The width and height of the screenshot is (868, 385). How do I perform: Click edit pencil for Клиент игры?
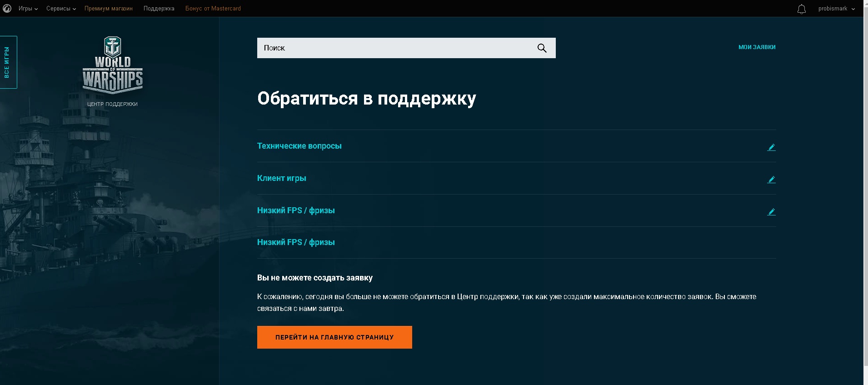771,179
